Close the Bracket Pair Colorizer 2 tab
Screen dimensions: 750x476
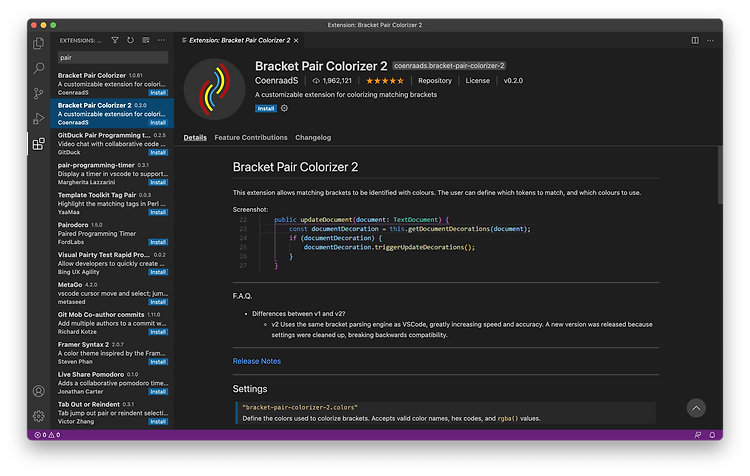pyautogui.click(x=296, y=41)
